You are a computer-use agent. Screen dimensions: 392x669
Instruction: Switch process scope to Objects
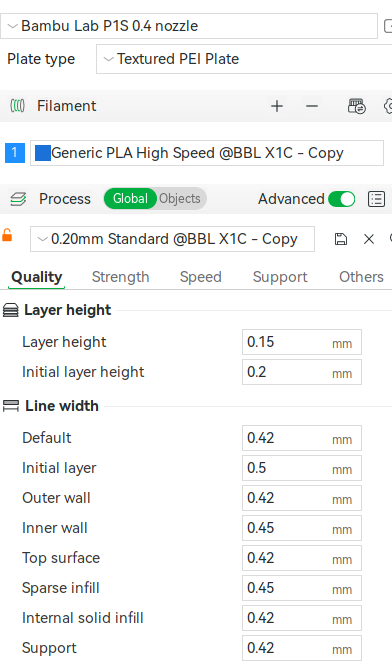tap(180, 199)
